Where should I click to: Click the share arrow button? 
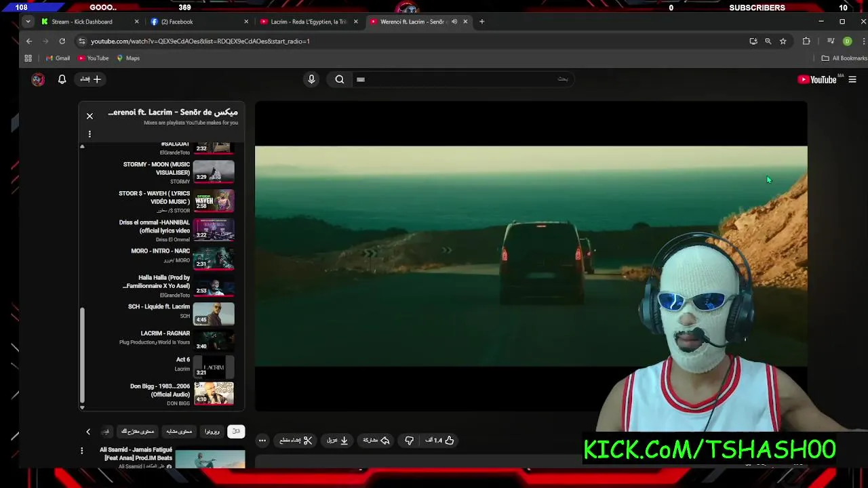click(376, 441)
